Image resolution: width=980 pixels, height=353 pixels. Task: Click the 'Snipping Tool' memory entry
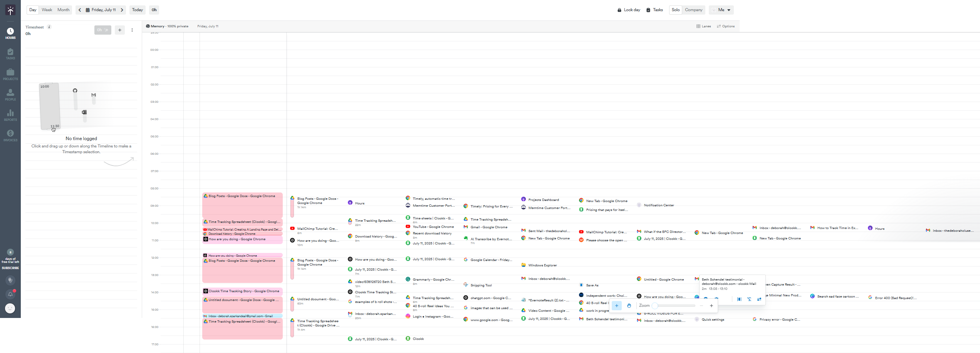[x=478, y=285]
